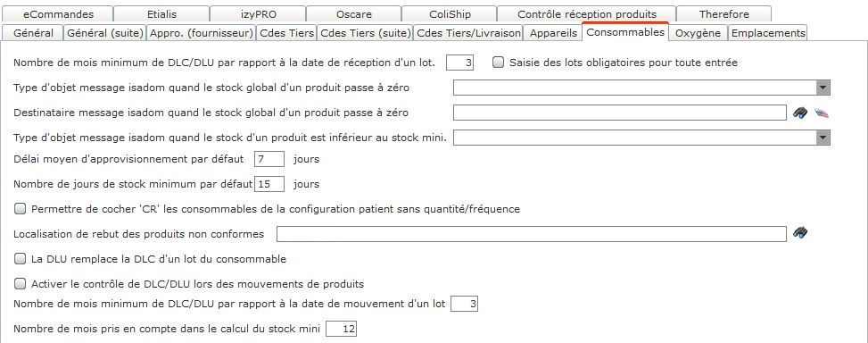The image size is (868, 343).
Task: Open binoculars search for localisation de rebut
Action: pos(800,233)
